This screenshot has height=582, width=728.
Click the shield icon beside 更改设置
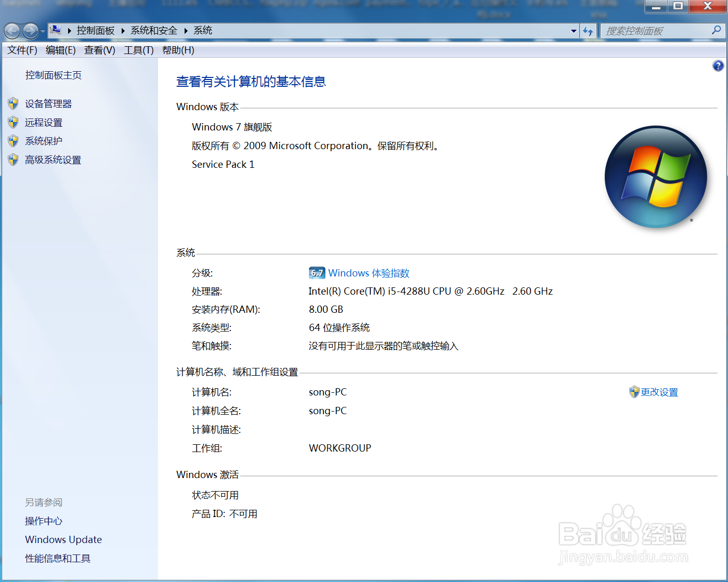[634, 392]
